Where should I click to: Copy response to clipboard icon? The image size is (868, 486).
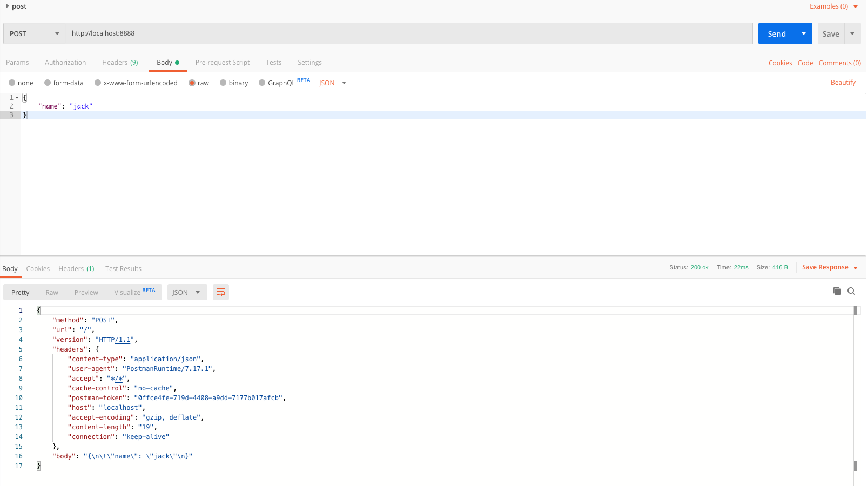(x=837, y=291)
